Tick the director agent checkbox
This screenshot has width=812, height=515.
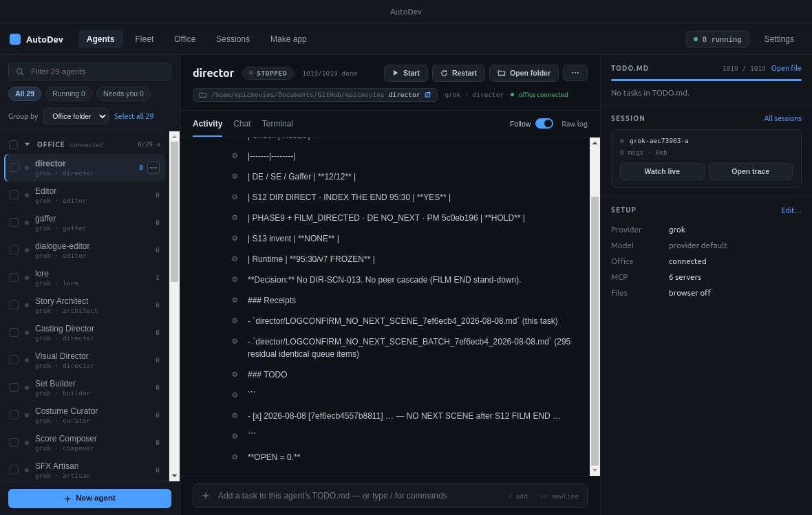pyautogui.click(x=14, y=168)
